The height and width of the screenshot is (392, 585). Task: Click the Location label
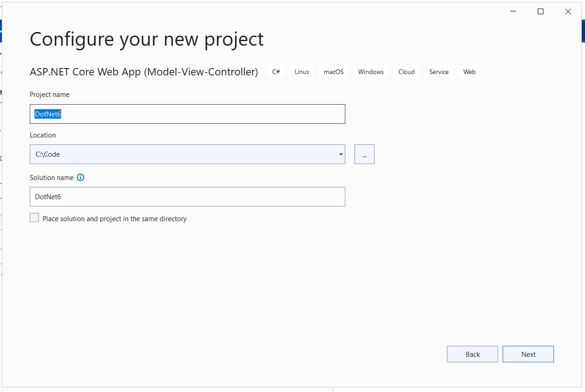[x=43, y=135]
